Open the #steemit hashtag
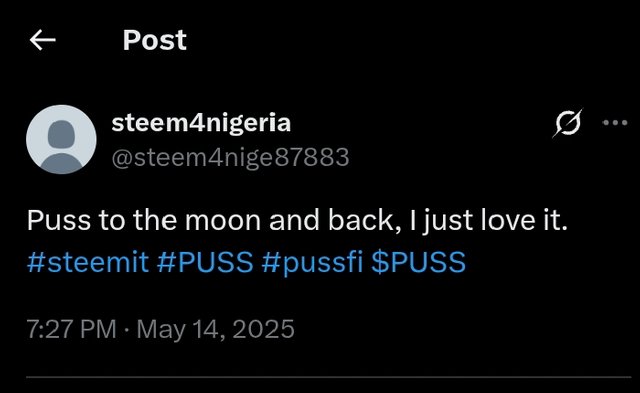640x393 pixels. pos(88,262)
